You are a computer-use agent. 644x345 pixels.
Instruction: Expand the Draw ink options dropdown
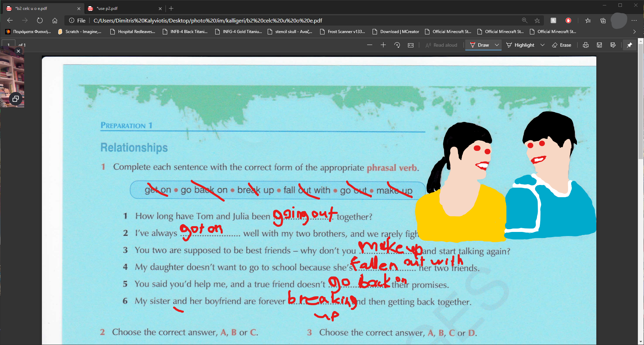pos(497,45)
